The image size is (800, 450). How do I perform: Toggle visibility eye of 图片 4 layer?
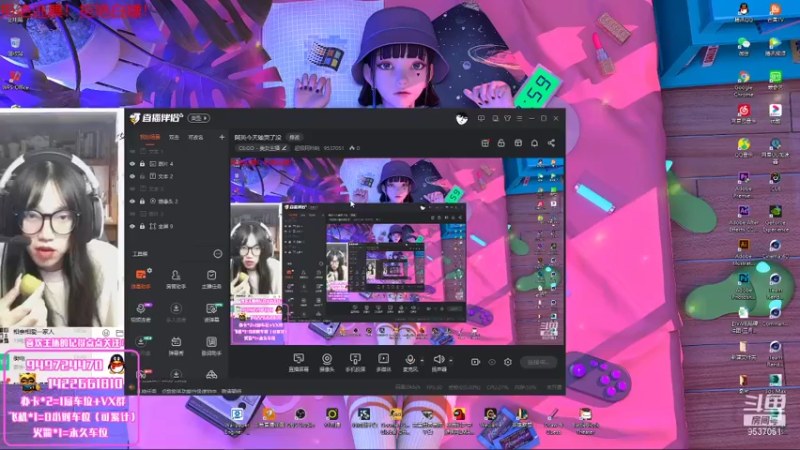132,164
